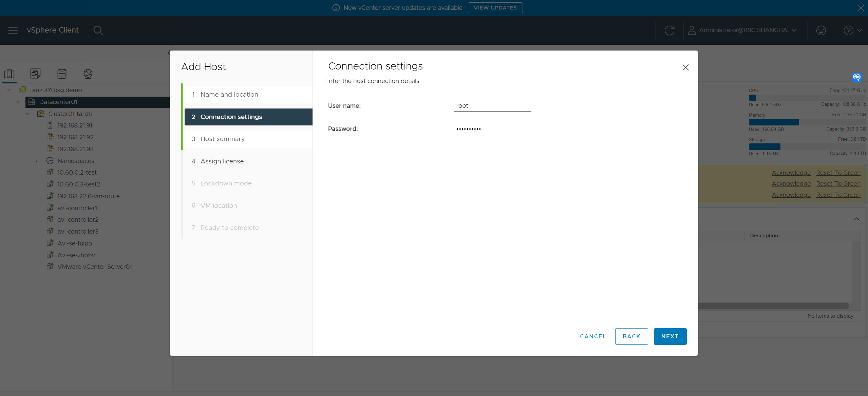Click the BACK button
Screen dimensions: 868x396
[631, 336]
